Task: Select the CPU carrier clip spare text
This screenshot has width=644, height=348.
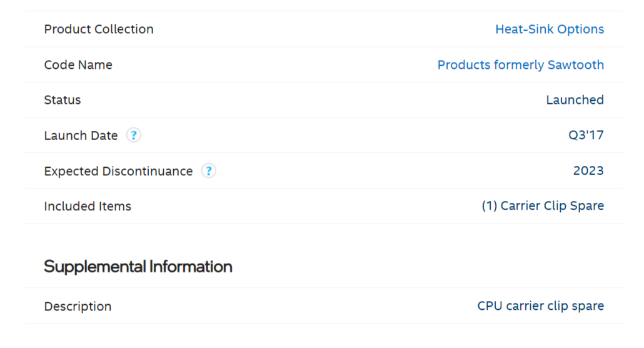Action: pos(540,306)
